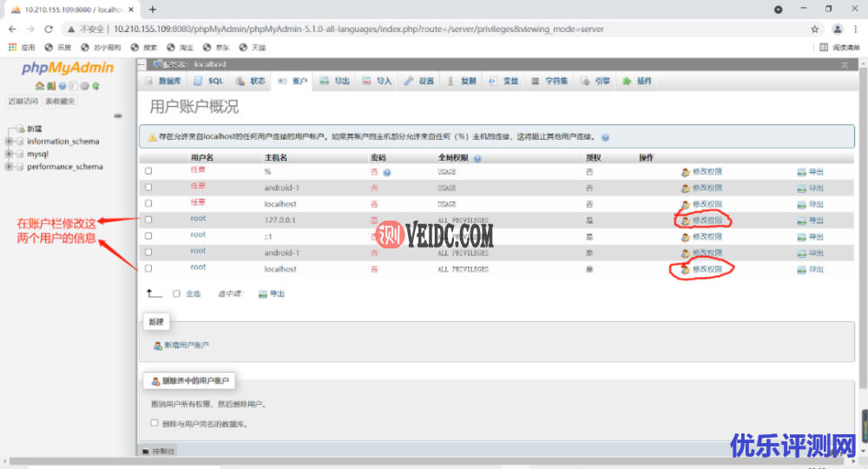This screenshot has height=469, width=868.
Task: Click green reload navigation panel icon
Action: pos(95,86)
